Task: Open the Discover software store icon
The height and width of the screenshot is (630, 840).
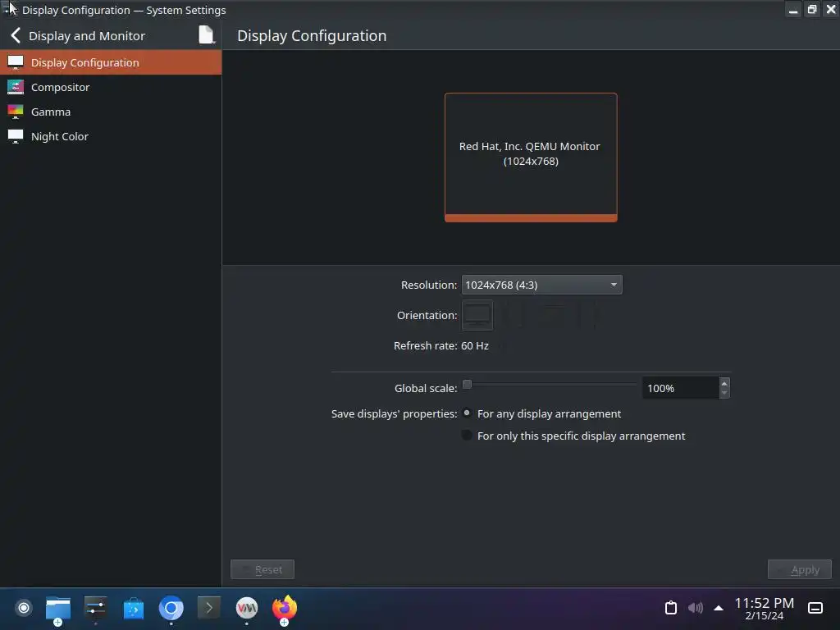Action: click(134, 609)
